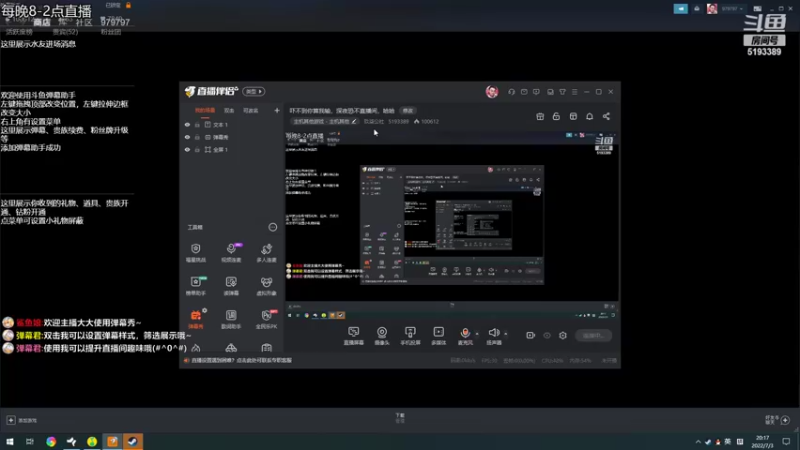800x450 pixels.
Task: Lock the 弹幕秀 source
Action: click(197, 137)
